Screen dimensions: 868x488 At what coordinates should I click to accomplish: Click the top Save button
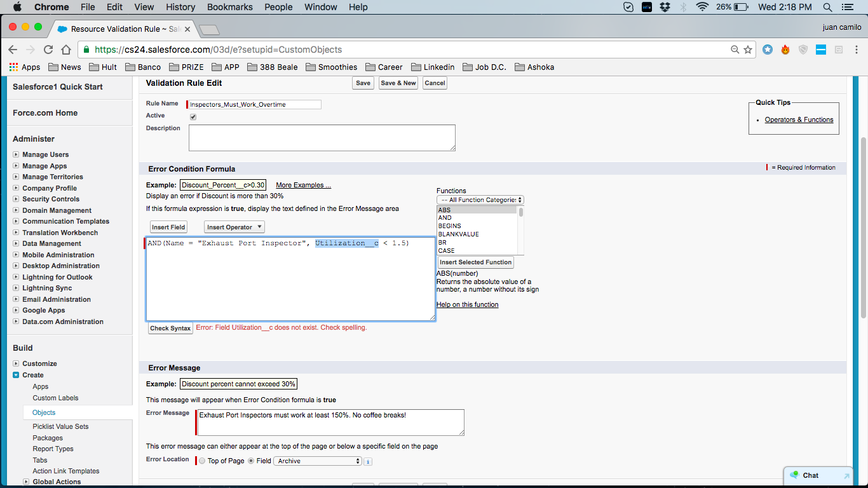(x=363, y=83)
